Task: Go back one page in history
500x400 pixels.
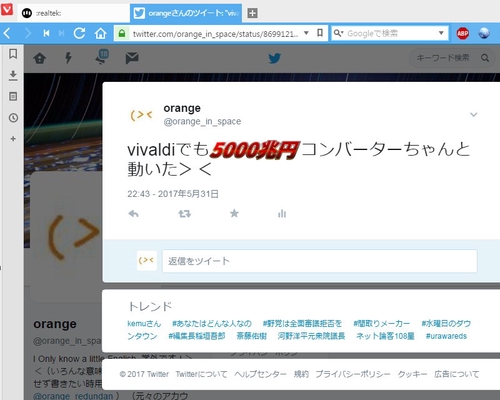Action: click(7, 33)
